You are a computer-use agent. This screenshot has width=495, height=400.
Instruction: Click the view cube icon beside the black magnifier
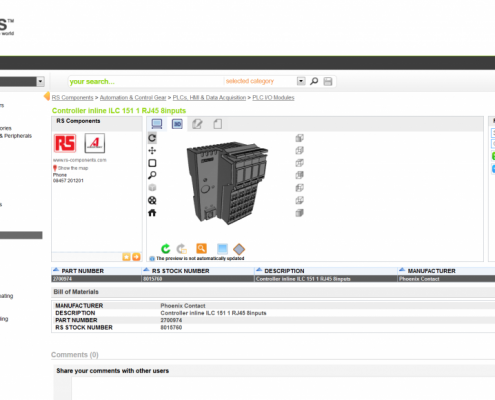click(x=299, y=175)
